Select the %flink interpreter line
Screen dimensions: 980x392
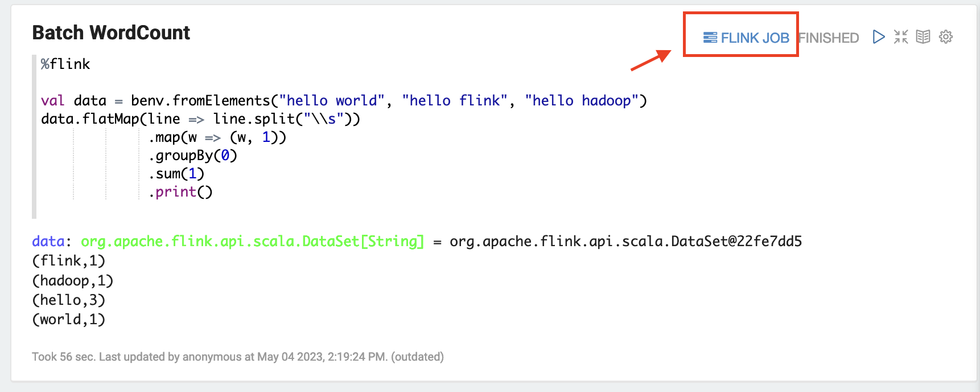pyautogui.click(x=64, y=64)
